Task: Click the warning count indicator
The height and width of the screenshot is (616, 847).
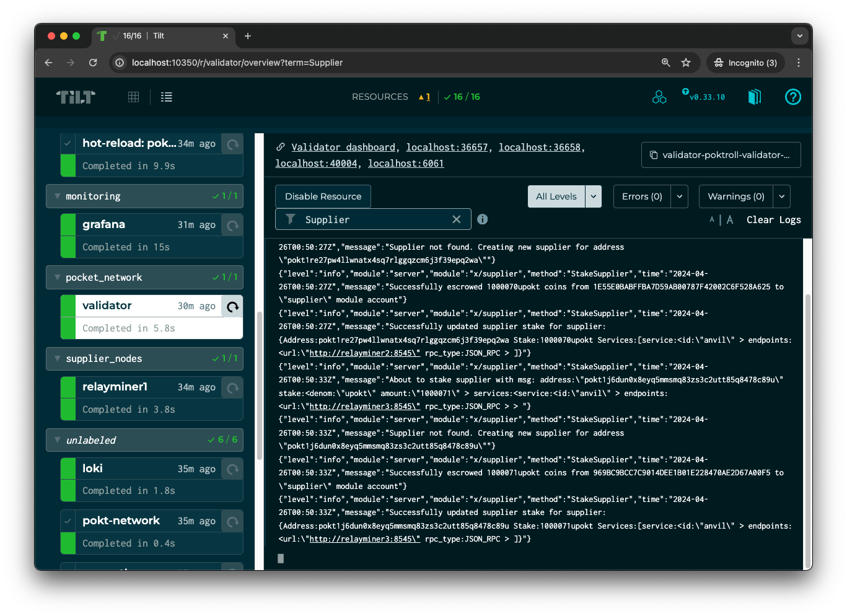Action: pyautogui.click(x=424, y=97)
